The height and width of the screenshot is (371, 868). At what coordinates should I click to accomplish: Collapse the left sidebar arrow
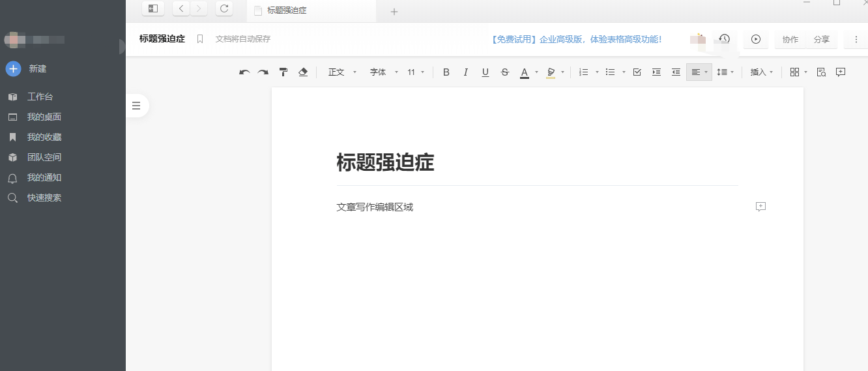122,46
